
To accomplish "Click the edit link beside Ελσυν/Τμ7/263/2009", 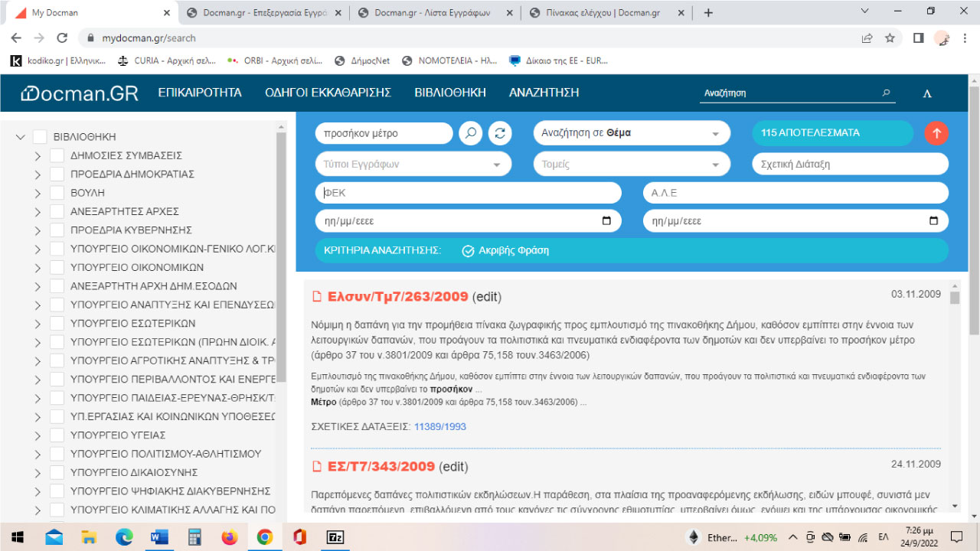I will 485,297.
